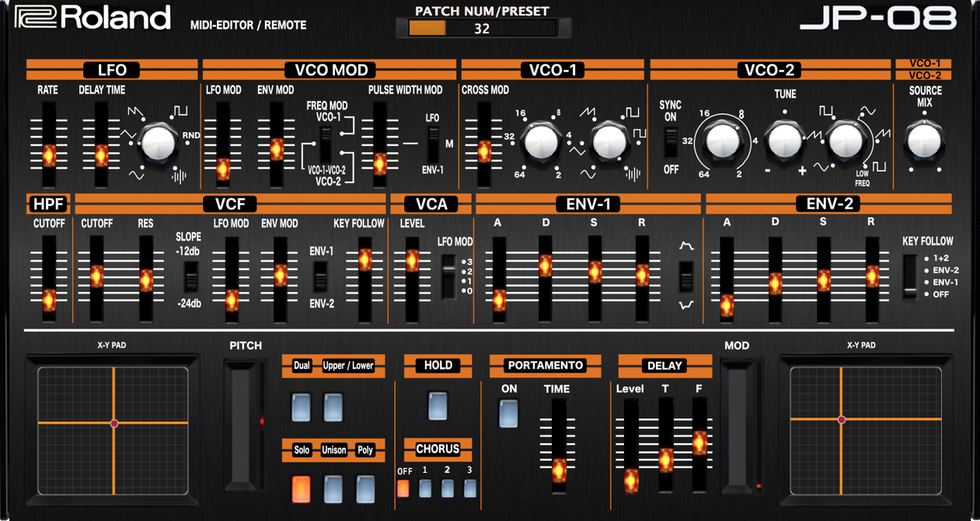
Task: Toggle the ENV-2 KEY FOLLOW switch
Action: [909, 276]
